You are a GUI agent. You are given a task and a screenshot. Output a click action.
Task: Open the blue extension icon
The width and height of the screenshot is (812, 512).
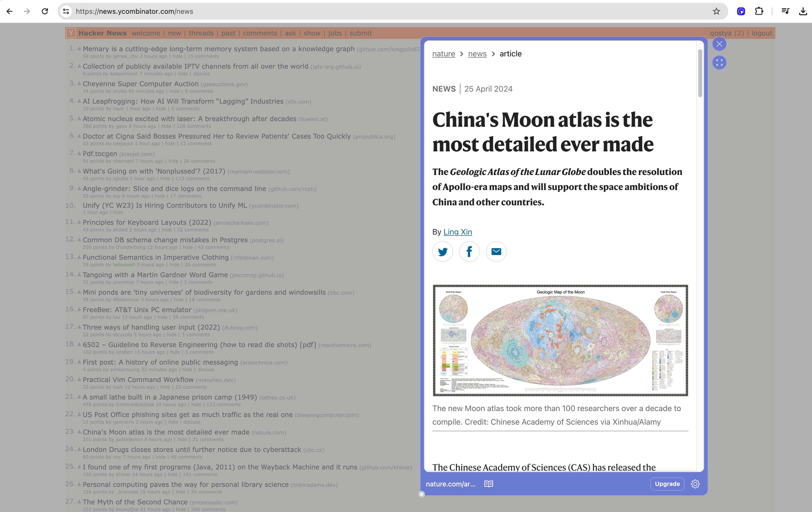(x=741, y=12)
